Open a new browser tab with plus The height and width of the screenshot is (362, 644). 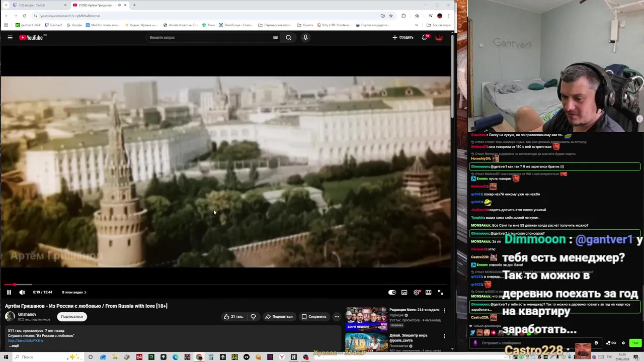(x=134, y=5)
